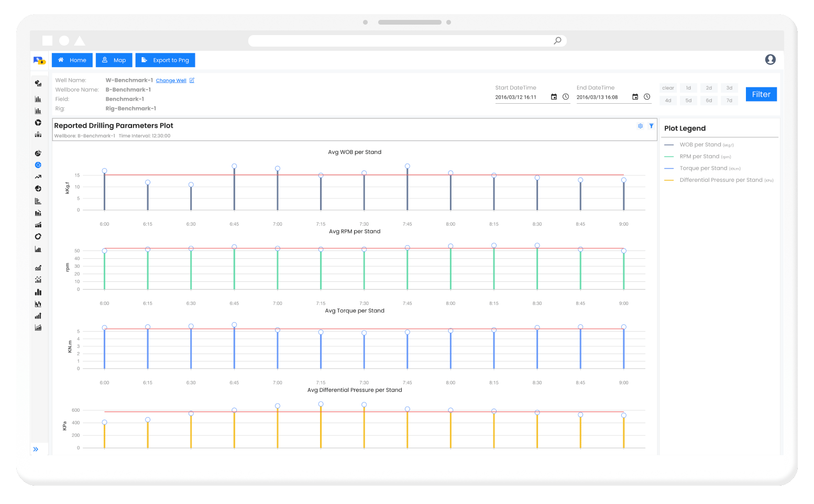Toggle Torque per Stand legend series
This screenshot has height=504, width=814.
pyautogui.click(x=702, y=168)
